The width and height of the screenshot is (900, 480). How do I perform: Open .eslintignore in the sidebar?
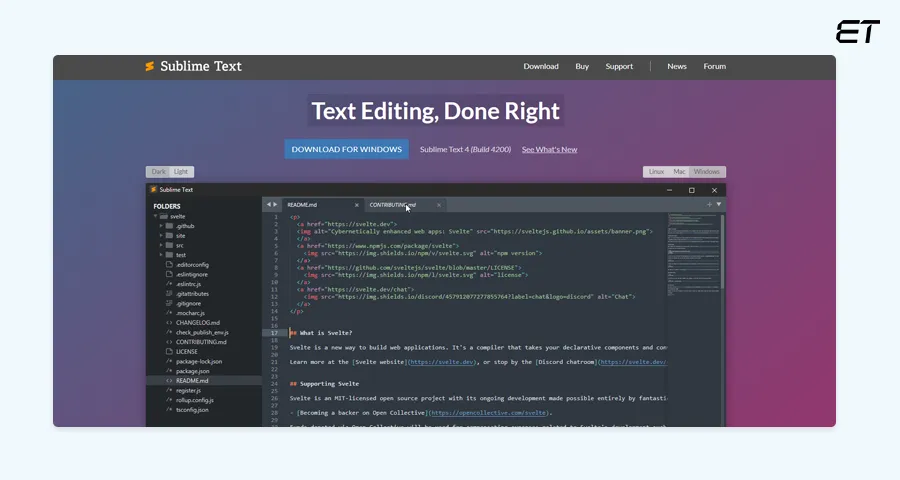192,274
